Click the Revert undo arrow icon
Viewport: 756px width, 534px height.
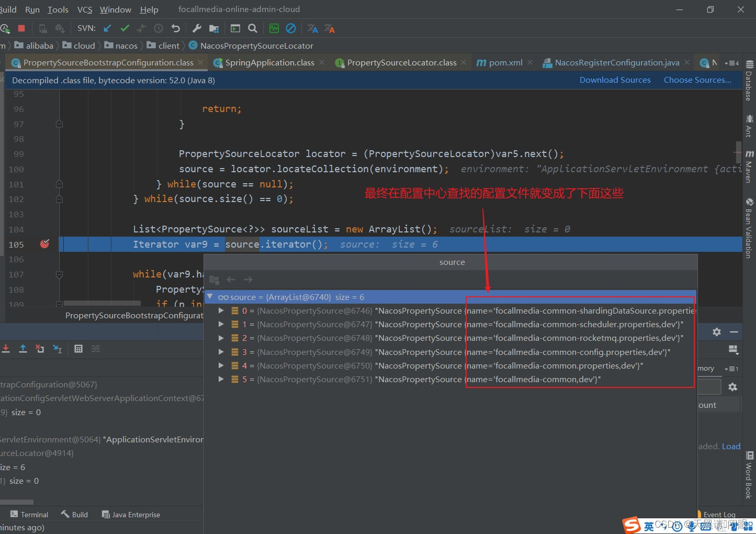175,28
